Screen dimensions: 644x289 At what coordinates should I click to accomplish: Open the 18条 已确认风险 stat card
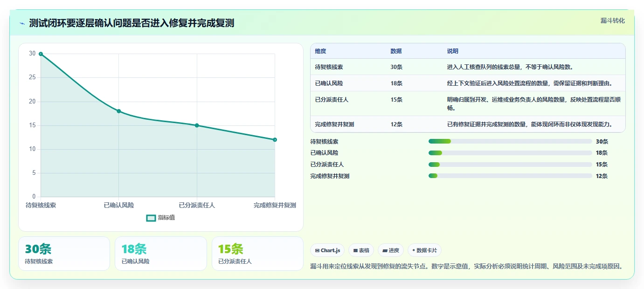tap(161, 254)
